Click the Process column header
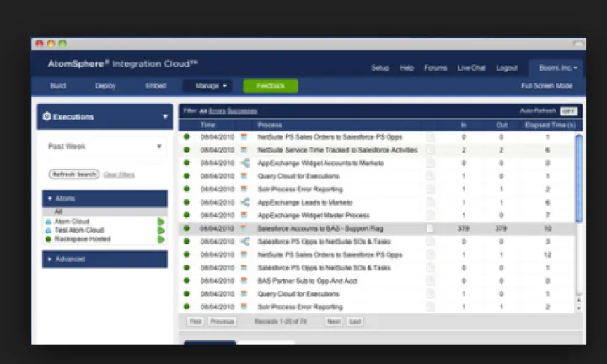 (270, 125)
